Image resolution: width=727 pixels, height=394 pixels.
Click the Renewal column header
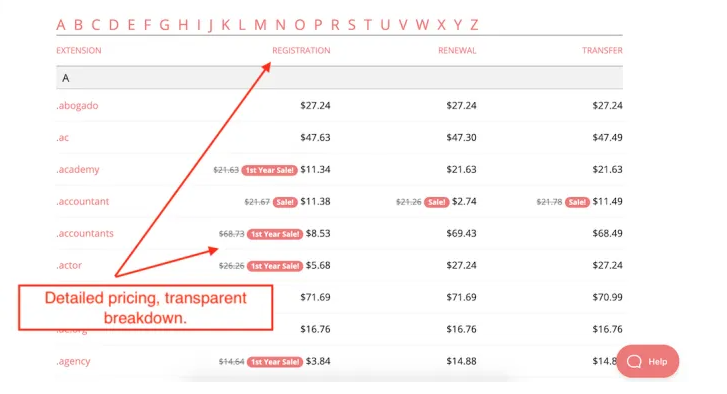[x=457, y=51]
